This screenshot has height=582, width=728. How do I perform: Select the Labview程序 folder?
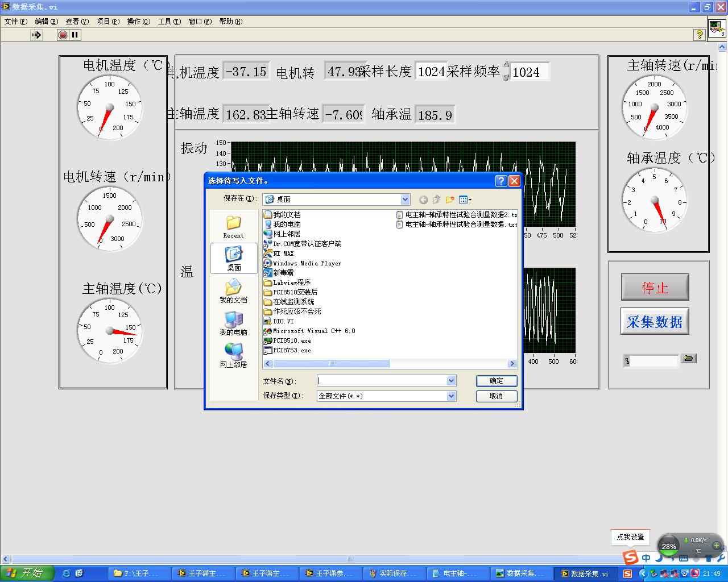[288, 282]
